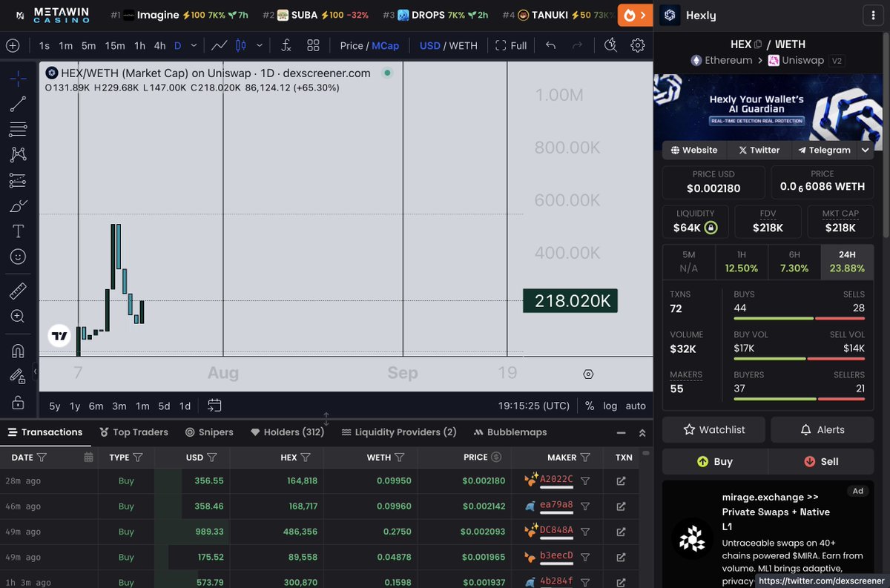The image size is (890, 588).
Task: Select the crosshair cursor tool
Action: pyautogui.click(x=18, y=78)
